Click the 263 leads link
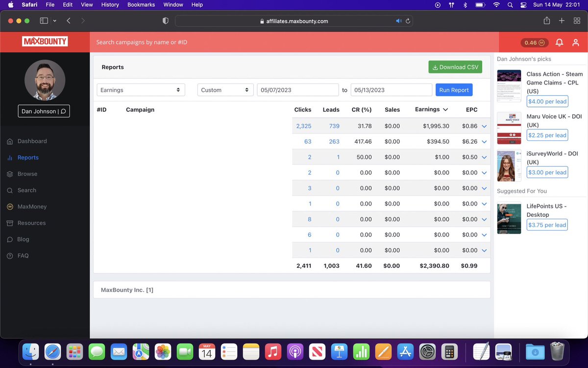 (334, 142)
